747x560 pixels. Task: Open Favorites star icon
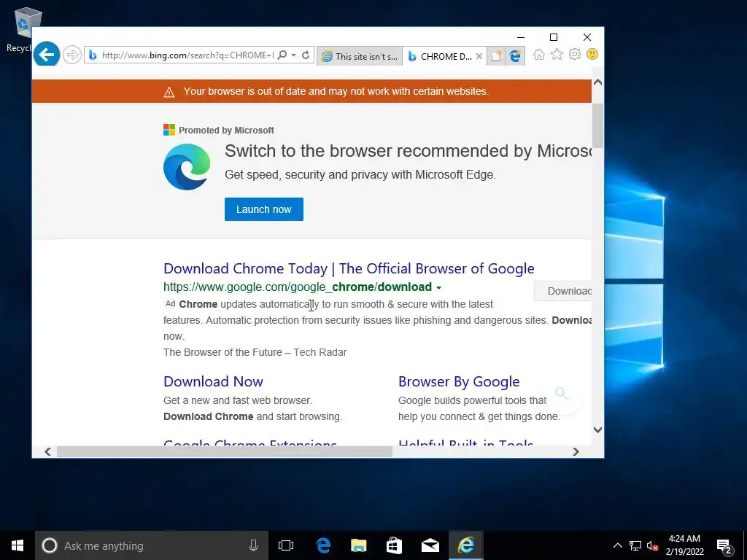(557, 54)
